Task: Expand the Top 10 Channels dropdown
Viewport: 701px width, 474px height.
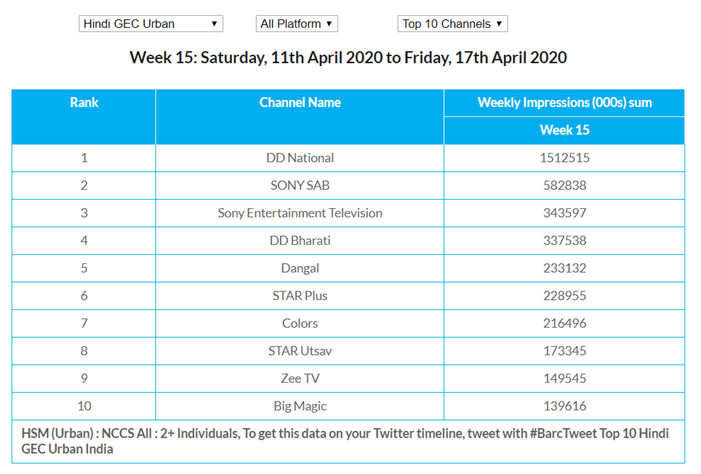Action: [x=453, y=23]
